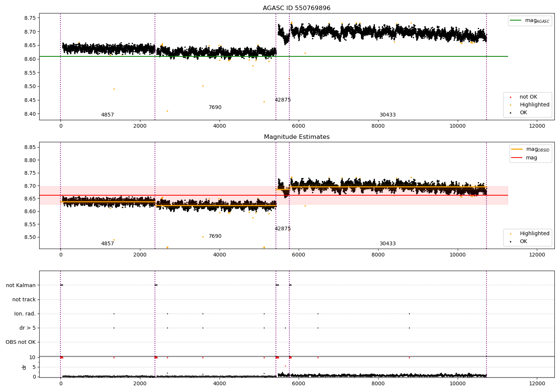Select the green mag AGASC legend entry
The height and width of the screenshot is (392, 560).
click(530, 21)
